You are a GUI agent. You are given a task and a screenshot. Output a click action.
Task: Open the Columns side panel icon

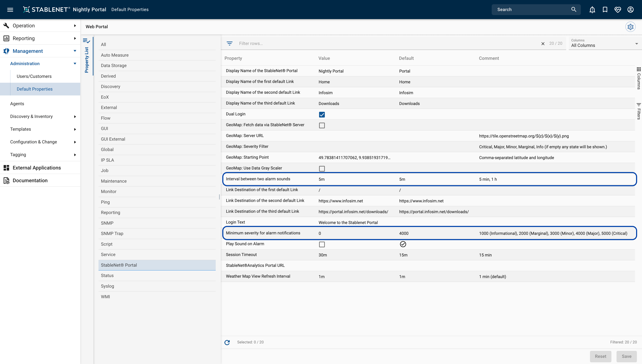pyautogui.click(x=639, y=69)
